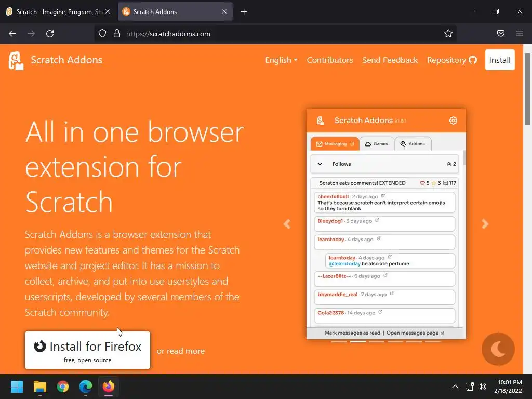This screenshot has height=399, width=532.
Task: Click the 'Scratch Addons' site title
Action: 66,60
